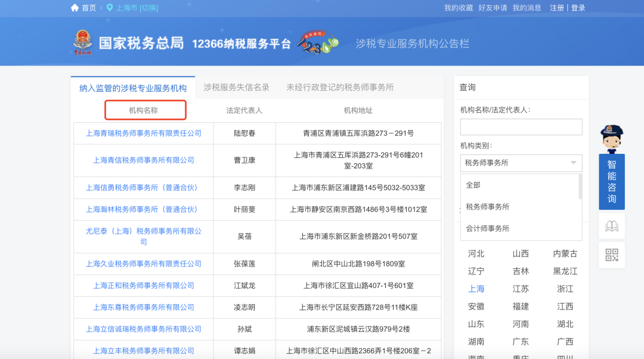Viewport: 644px width, 359px height.
Task: Click the 机构名称 column header
Action: (x=143, y=110)
